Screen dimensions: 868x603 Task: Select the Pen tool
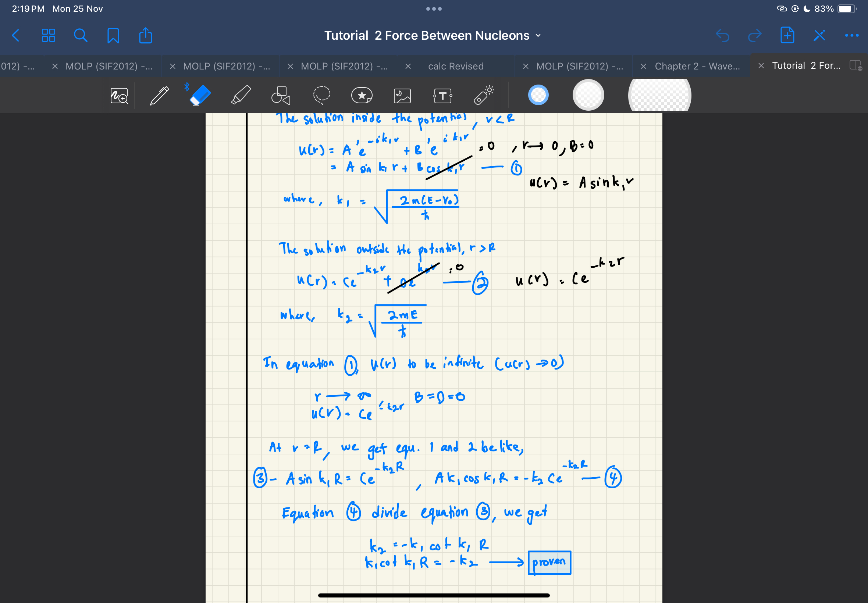(x=159, y=95)
